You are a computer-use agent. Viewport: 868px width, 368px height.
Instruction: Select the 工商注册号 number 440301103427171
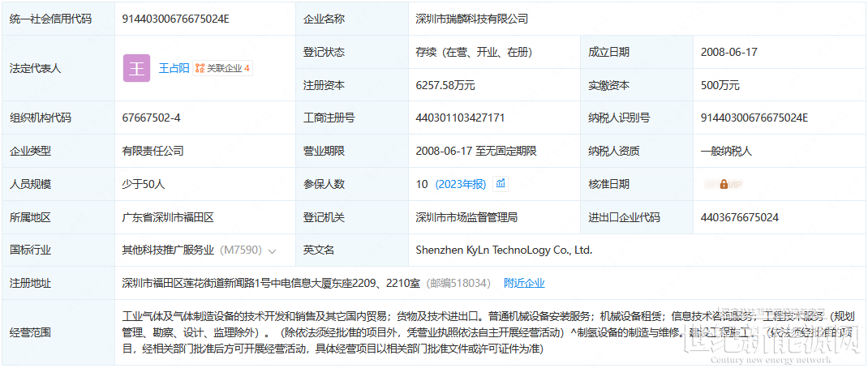click(460, 118)
